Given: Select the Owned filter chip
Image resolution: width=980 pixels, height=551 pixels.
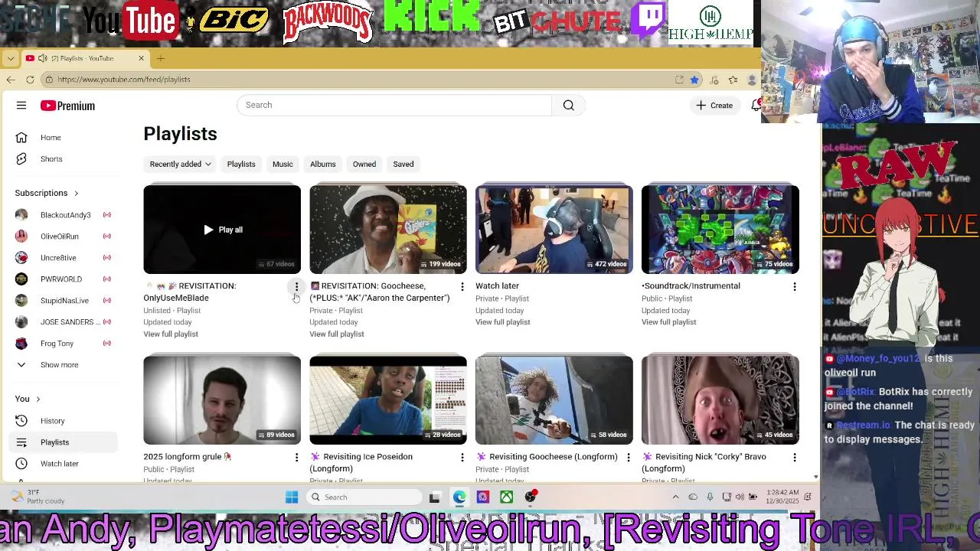Looking at the screenshot, I should pyautogui.click(x=364, y=164).
